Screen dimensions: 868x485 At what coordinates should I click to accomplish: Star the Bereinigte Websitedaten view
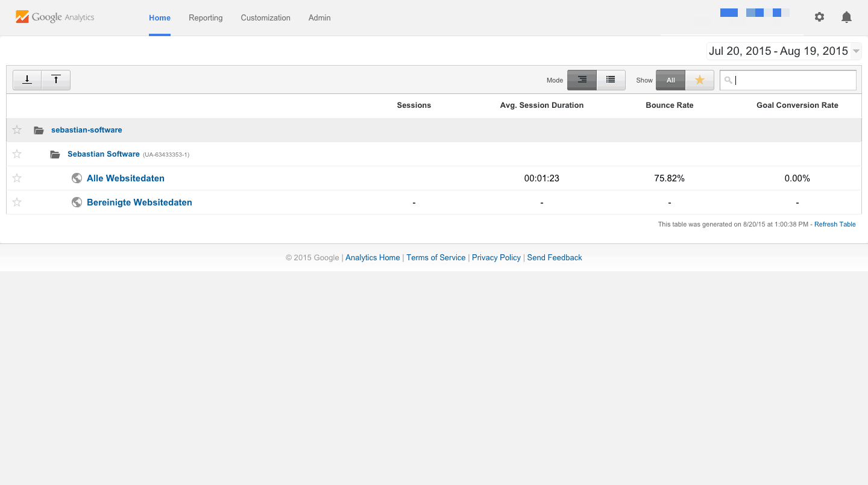[17, 202]
